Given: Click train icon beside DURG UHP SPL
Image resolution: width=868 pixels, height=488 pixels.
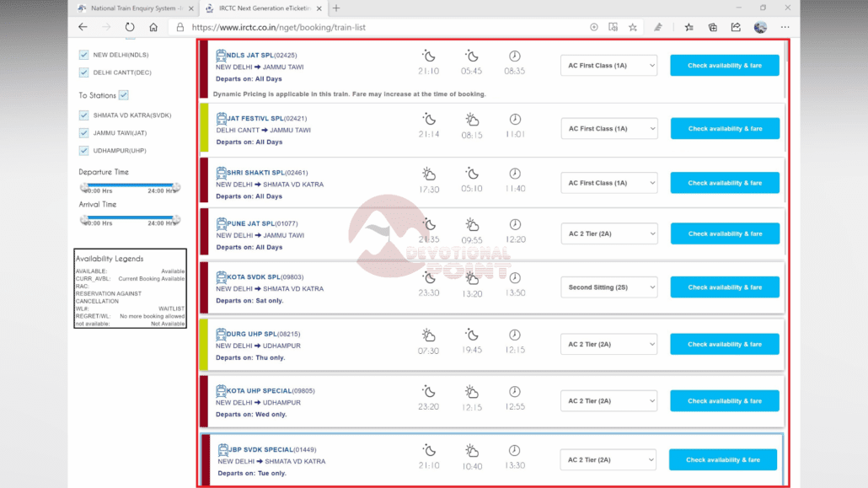Looking at the screenshot, I should [221, 334].
